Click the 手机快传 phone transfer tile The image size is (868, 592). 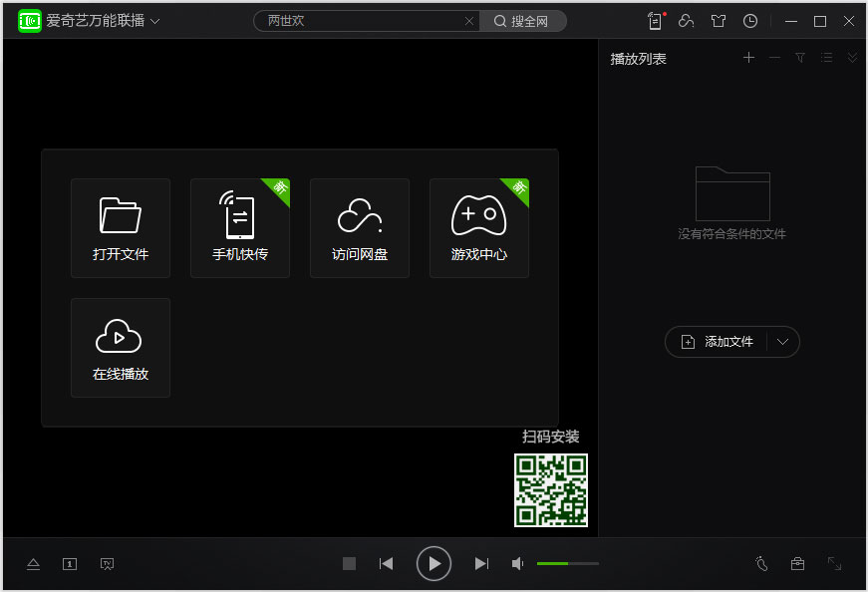point(240,228)
